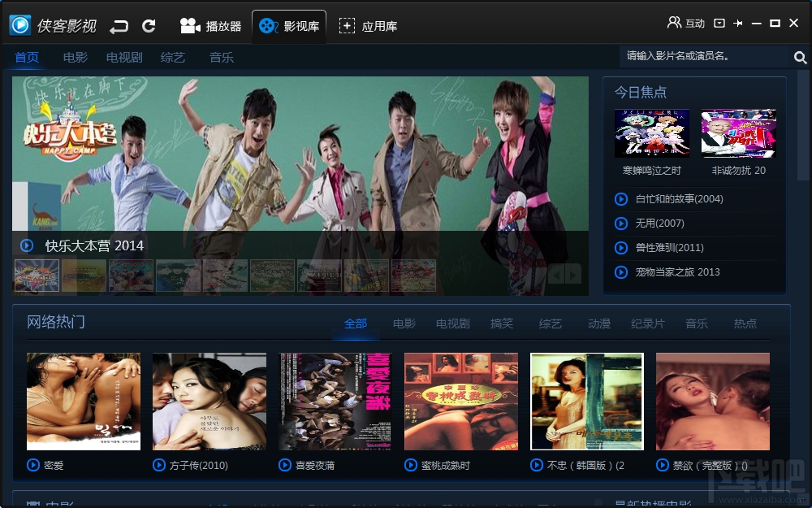Click the banner carousel previous arrow

(x=556, y=274)
